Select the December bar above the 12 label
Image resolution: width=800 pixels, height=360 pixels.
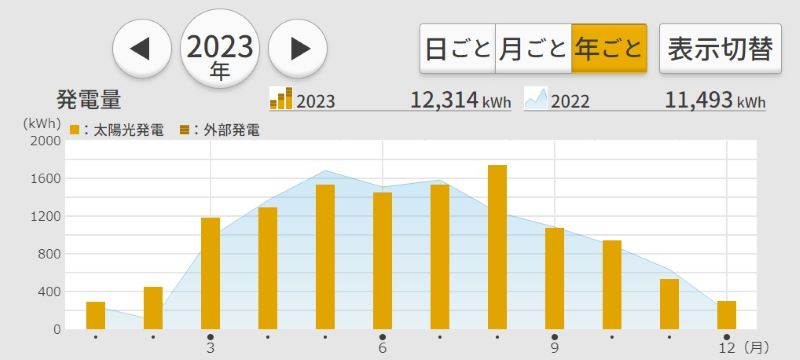(x=727, y=315)
